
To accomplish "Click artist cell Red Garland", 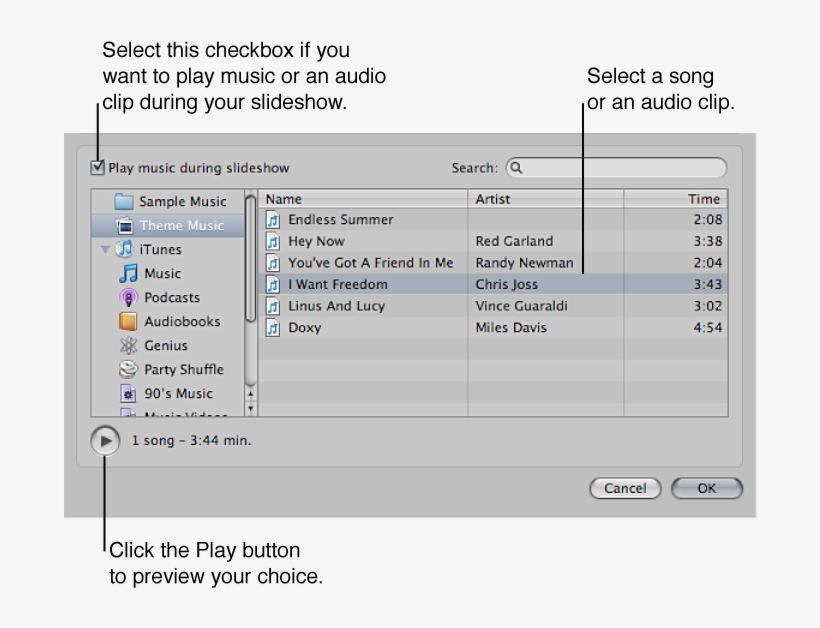I will [514, 241].
